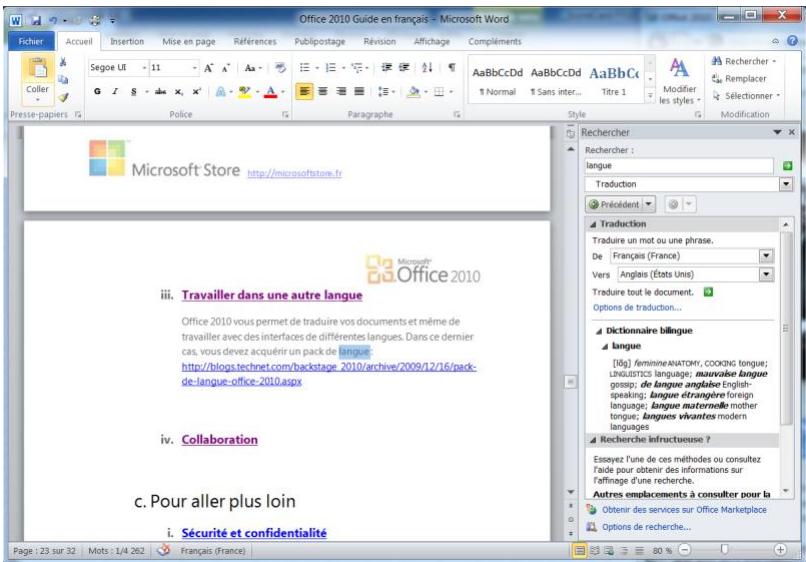This screenshot has width=806, height=562.
Task: Click the Word Help question mark icon
Action: (792, 41)
